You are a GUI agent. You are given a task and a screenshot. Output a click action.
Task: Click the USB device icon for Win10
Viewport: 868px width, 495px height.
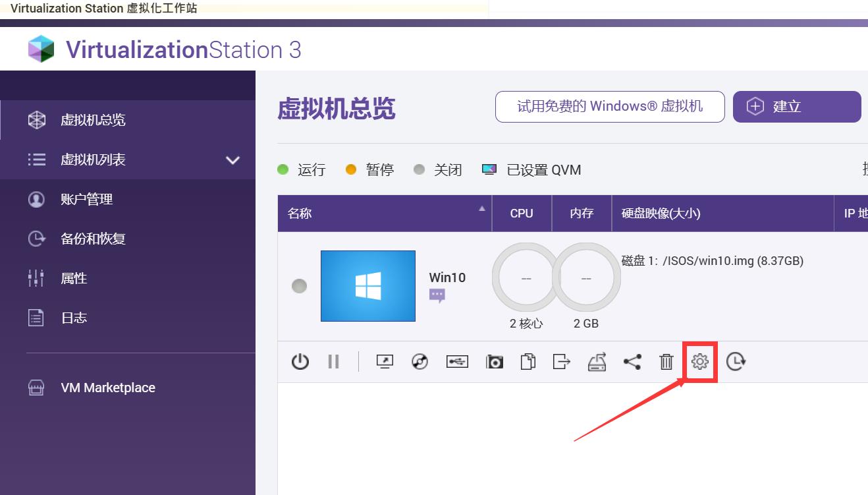click(x=457, y=361)
